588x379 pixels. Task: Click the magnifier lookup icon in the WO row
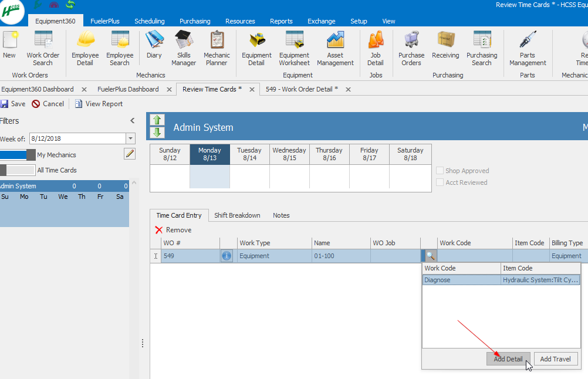(x=431, y=256)
